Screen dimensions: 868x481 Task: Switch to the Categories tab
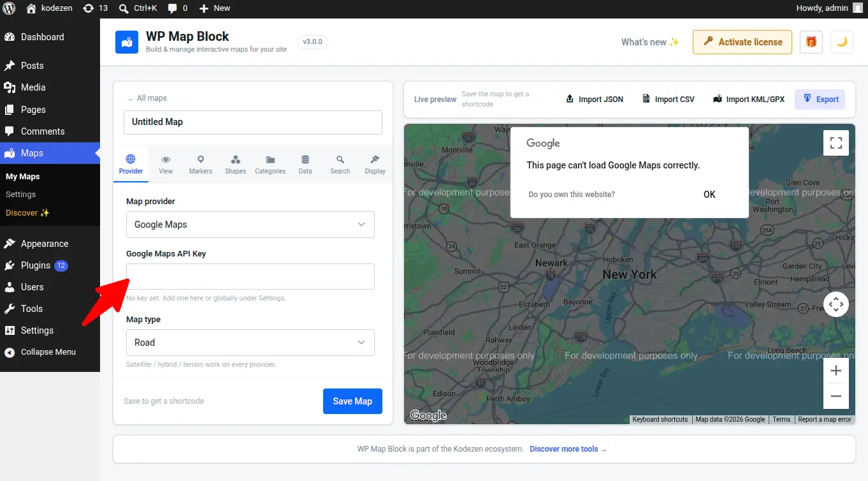point(270,164)
